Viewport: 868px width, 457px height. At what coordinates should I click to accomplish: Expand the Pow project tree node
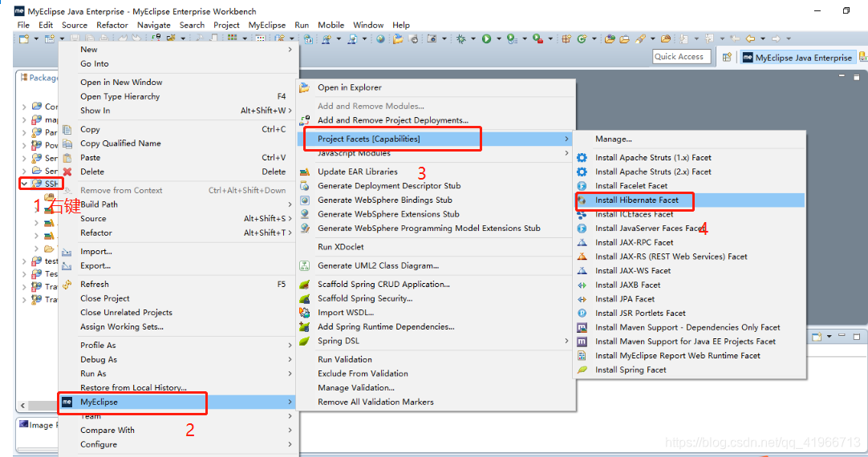(x=24, y=145)
